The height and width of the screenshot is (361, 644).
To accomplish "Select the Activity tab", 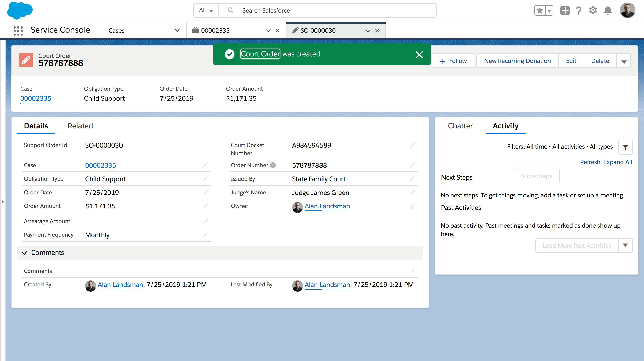I will pyautogui.click(x=505, y=126).
